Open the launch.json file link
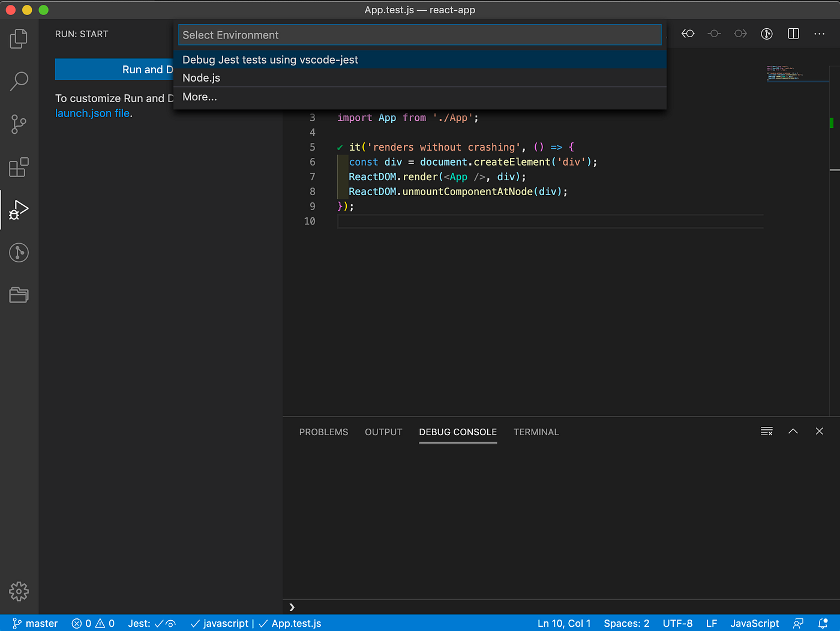The width and height of the screenshot is (840, 631). click(x=92, y=113)
